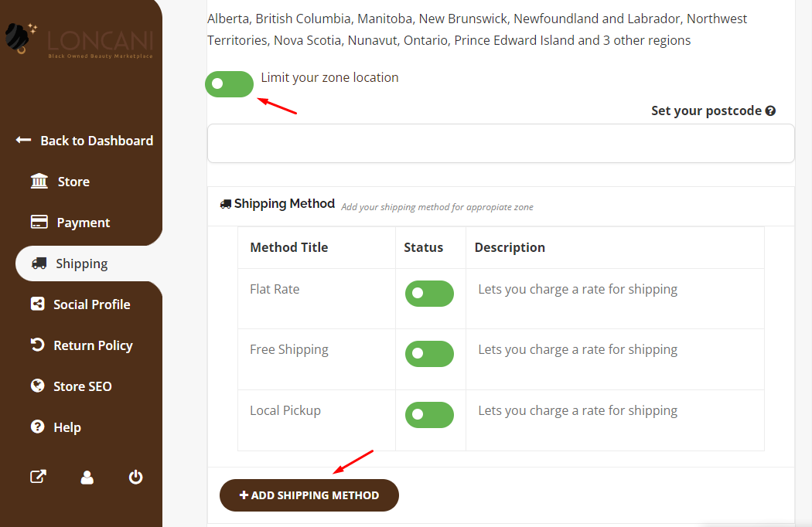
Task: Click the Social Profile share icon
Action: 38,304
